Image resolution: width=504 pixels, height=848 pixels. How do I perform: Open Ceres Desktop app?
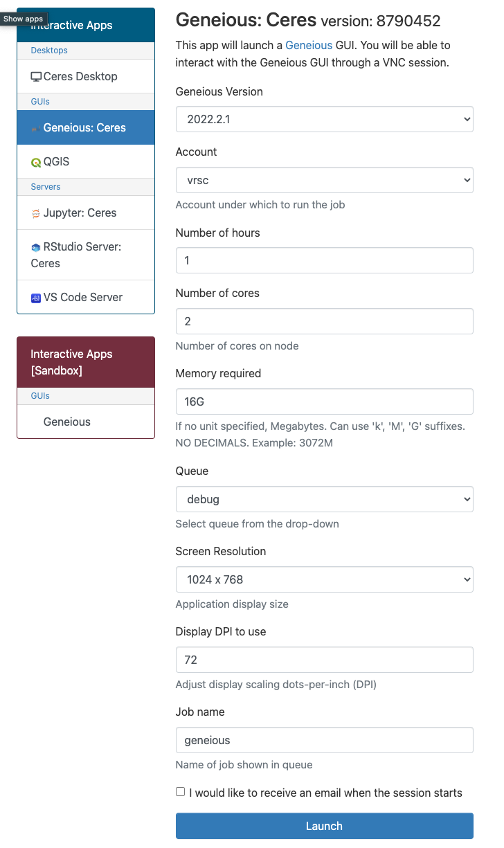(x=86, y=76)
